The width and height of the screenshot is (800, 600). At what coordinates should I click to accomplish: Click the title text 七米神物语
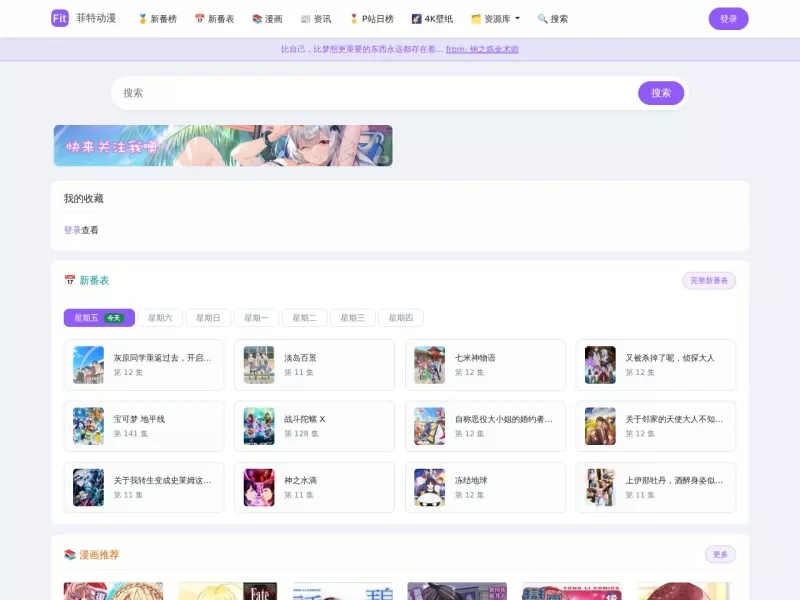tap(475, 358)
